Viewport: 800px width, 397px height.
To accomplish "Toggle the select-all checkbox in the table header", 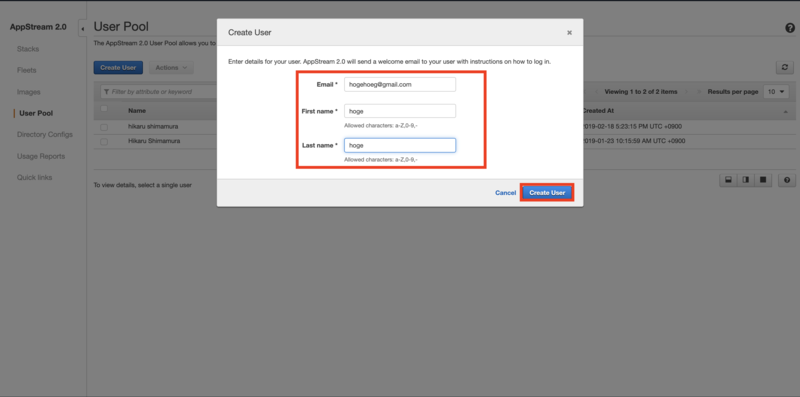I will [x=104, y=109].
